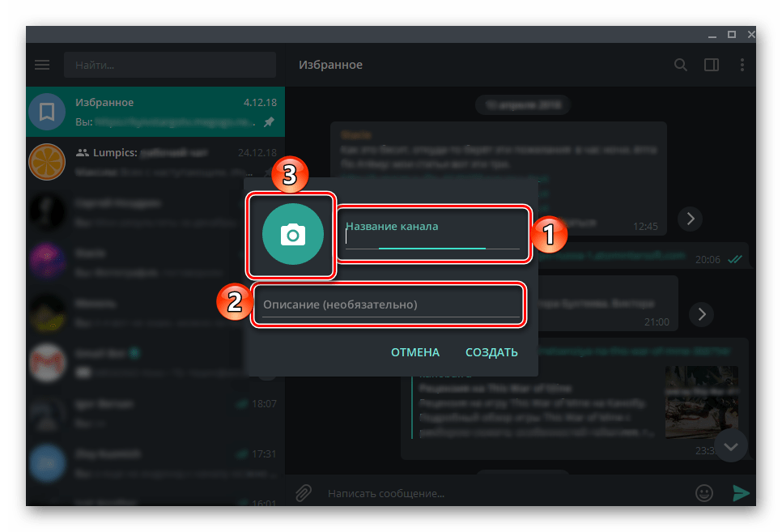Viewport: 782px width, 532px height.
Task: Open the hamburger main menu
Action: 42,65
